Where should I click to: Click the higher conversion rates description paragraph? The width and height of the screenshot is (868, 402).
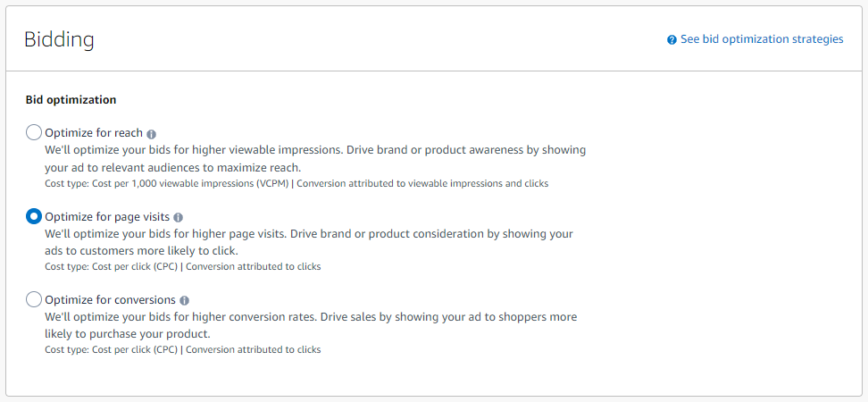[x=311, y=325]
